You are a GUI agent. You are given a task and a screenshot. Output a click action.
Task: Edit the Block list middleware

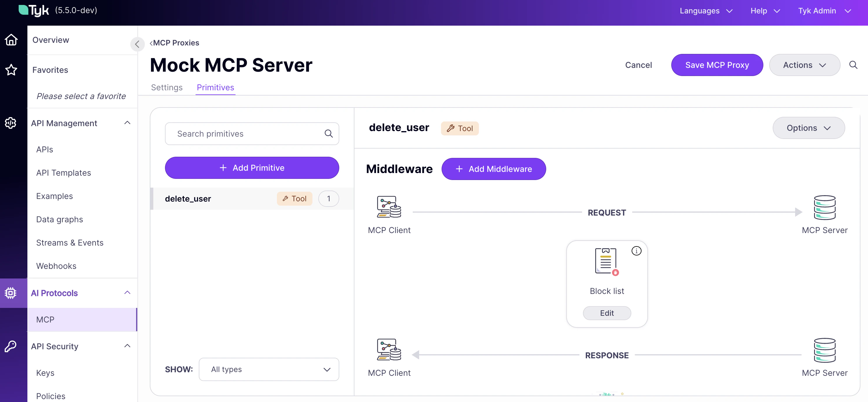[x=607, y=313]
